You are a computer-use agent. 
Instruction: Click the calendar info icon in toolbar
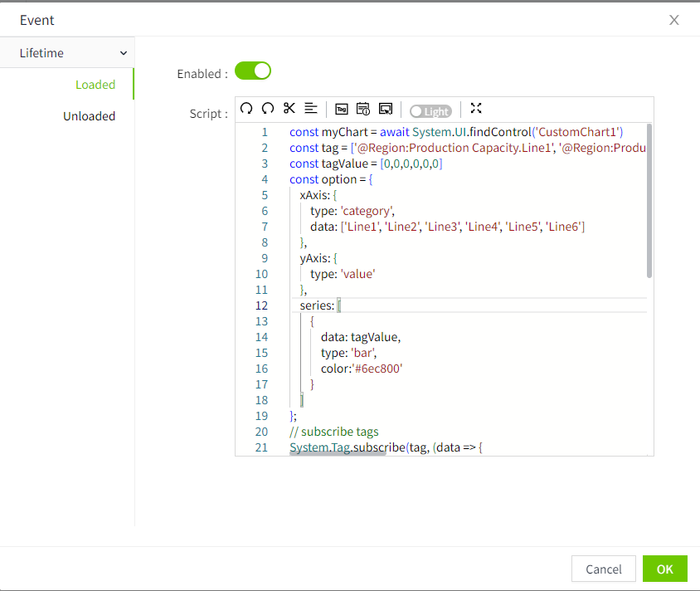(362, 109)
